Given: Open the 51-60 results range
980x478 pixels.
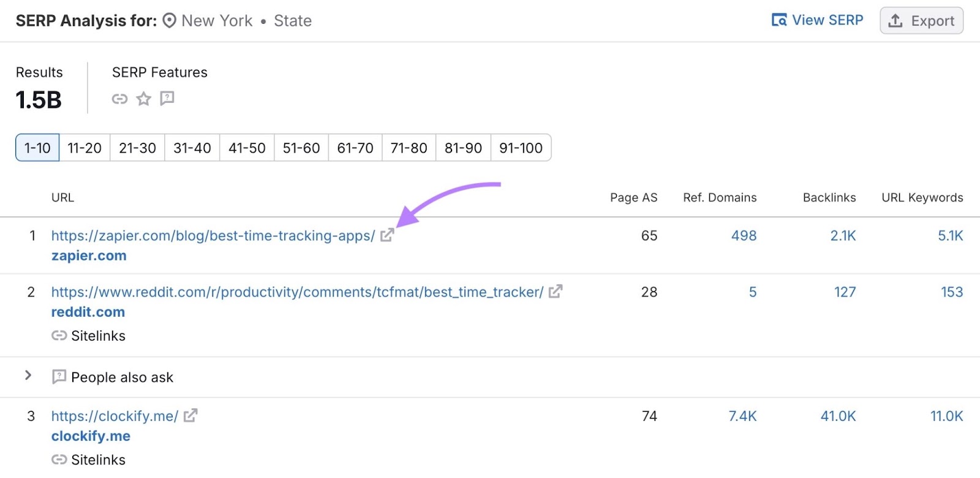Looking at the screenshot, I should pyautogui.click(x=301, y=148).
